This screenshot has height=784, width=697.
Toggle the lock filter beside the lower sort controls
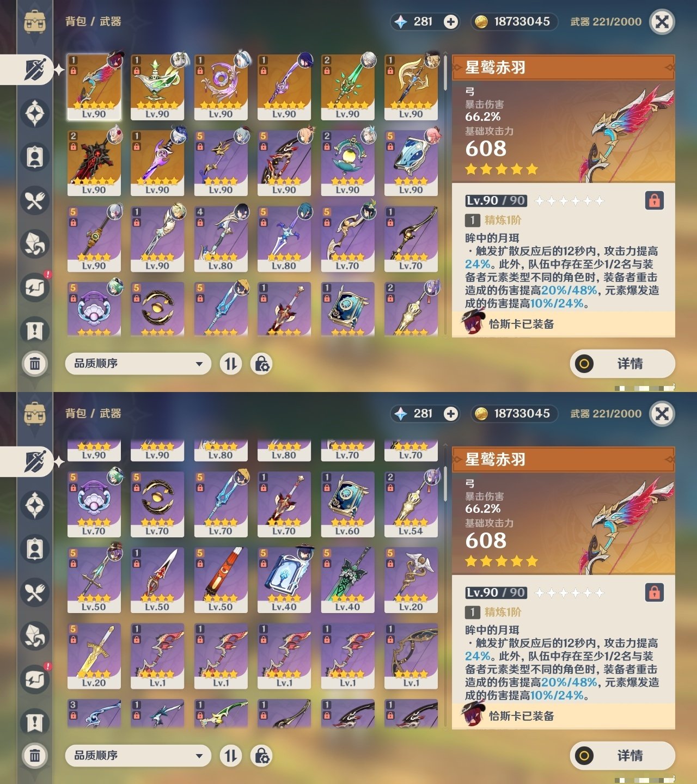261,756
